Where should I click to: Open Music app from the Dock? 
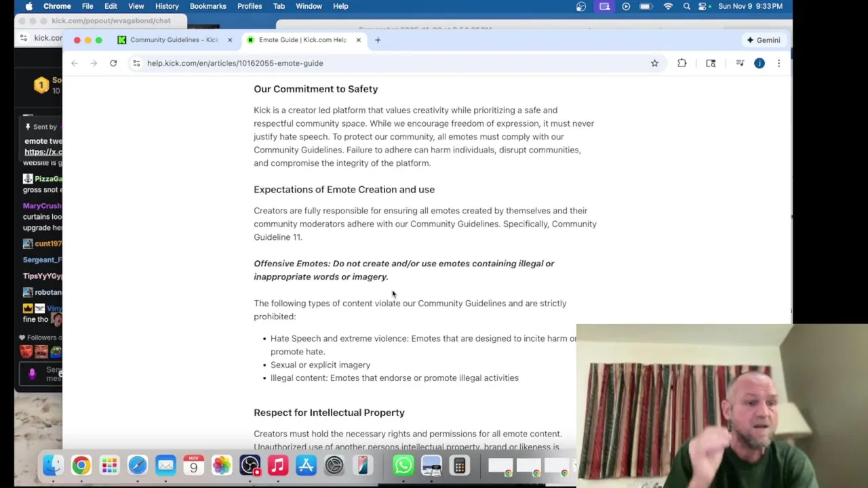[278, 465]
